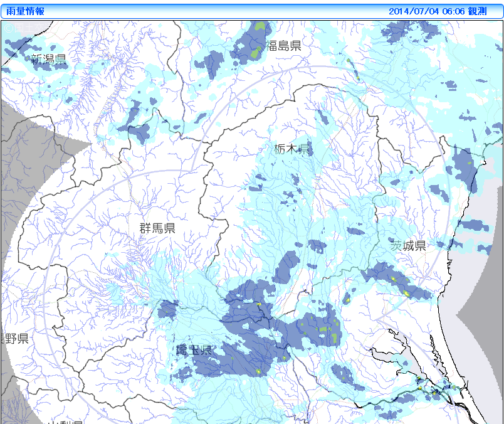Select the 茨城県 prefecture label

pyautogui.click(x=408, y=245)
